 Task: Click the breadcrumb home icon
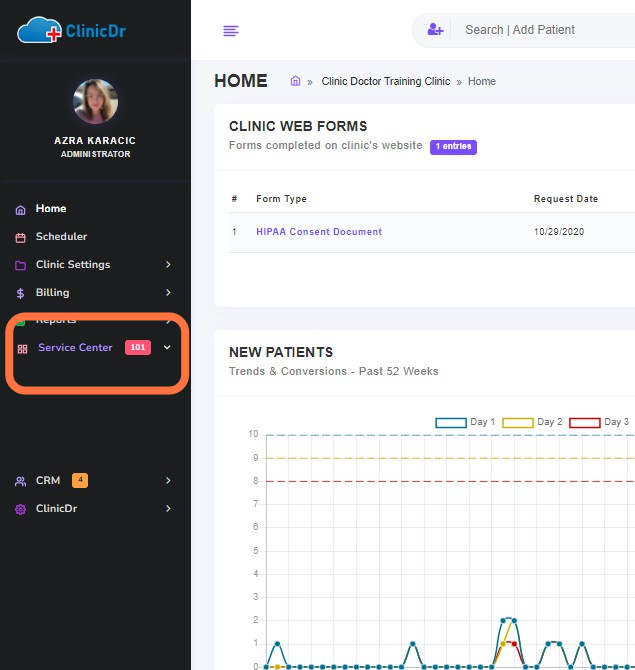(295, 81)
